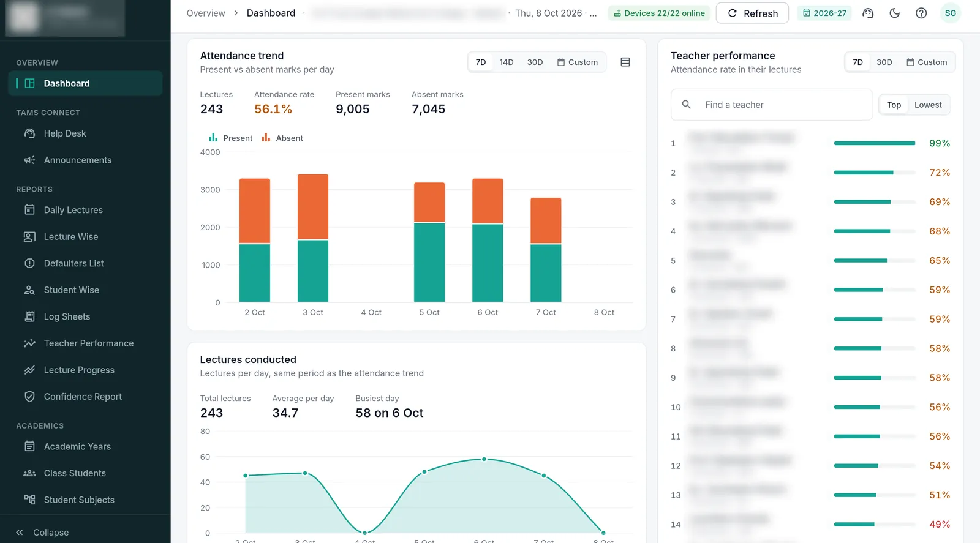The height and width of the screenshot is (543, 980).
Task: Open the 2026-27 academic year selector
Action: pyautogui.click(x=824, y=13)
